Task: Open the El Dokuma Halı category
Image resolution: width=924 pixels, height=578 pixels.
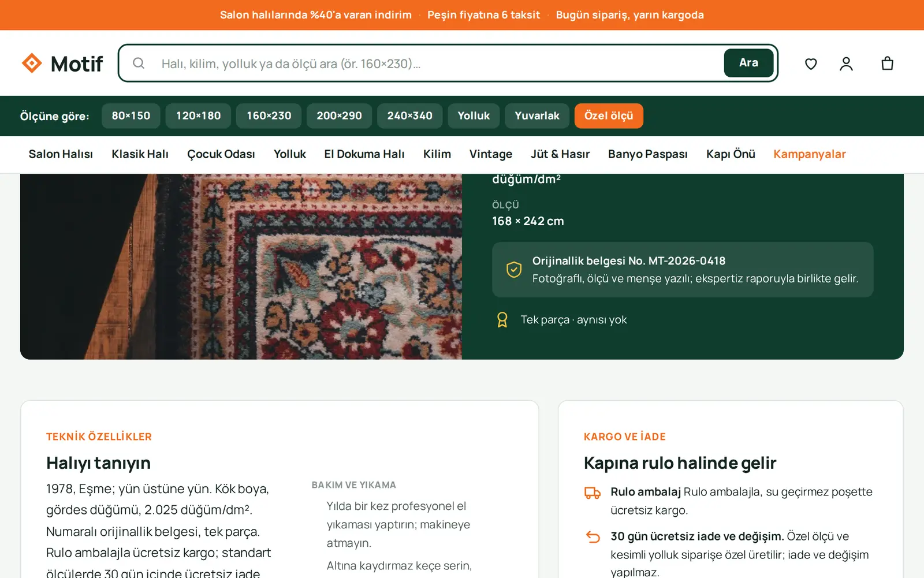Action: (364, 154)
